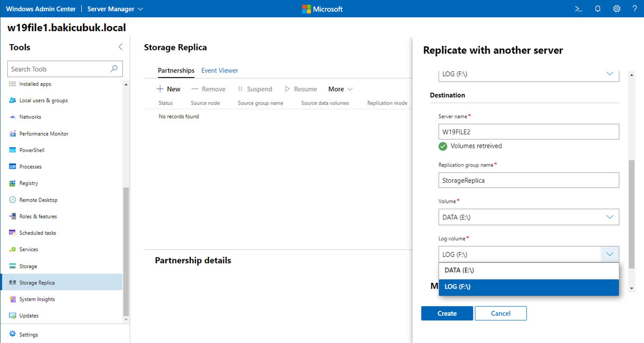Viewport: 644px width, 343px height.
Task: Click the Roles & features icon
Action: tap(12, 216)
